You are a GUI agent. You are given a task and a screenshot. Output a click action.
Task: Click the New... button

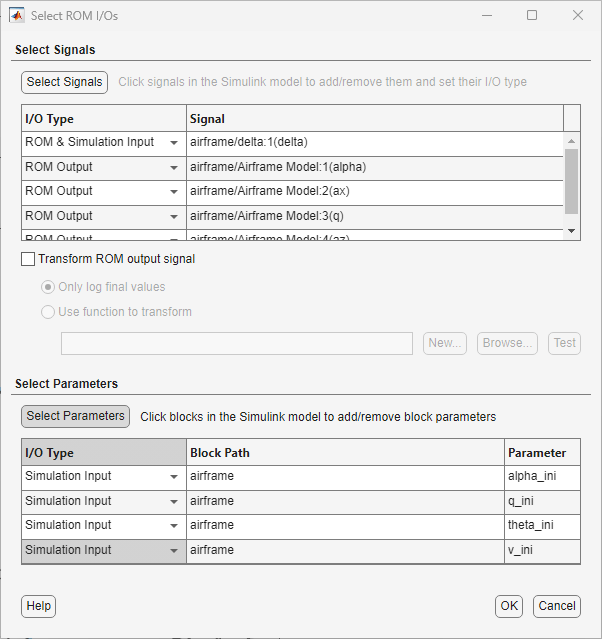pyautogui.click(x=445, y=344)
